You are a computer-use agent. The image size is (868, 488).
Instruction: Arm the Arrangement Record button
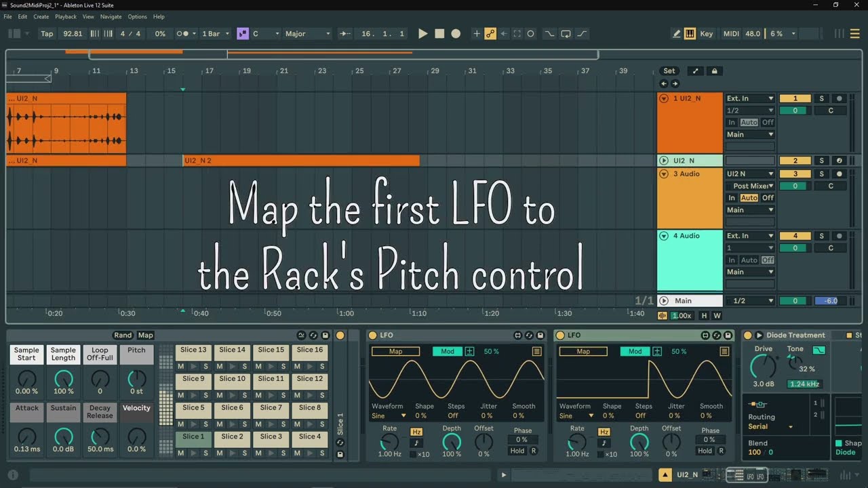[x=456, y=34]
